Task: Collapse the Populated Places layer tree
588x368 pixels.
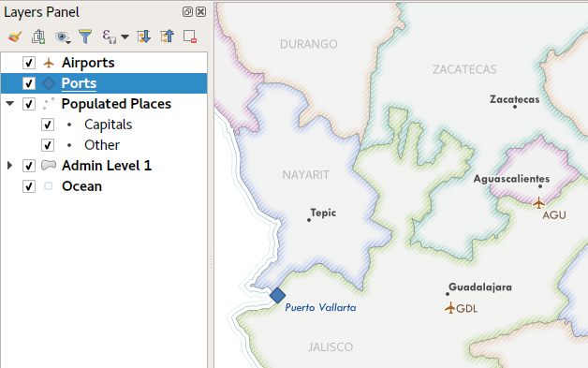Action: click(9, 104)
